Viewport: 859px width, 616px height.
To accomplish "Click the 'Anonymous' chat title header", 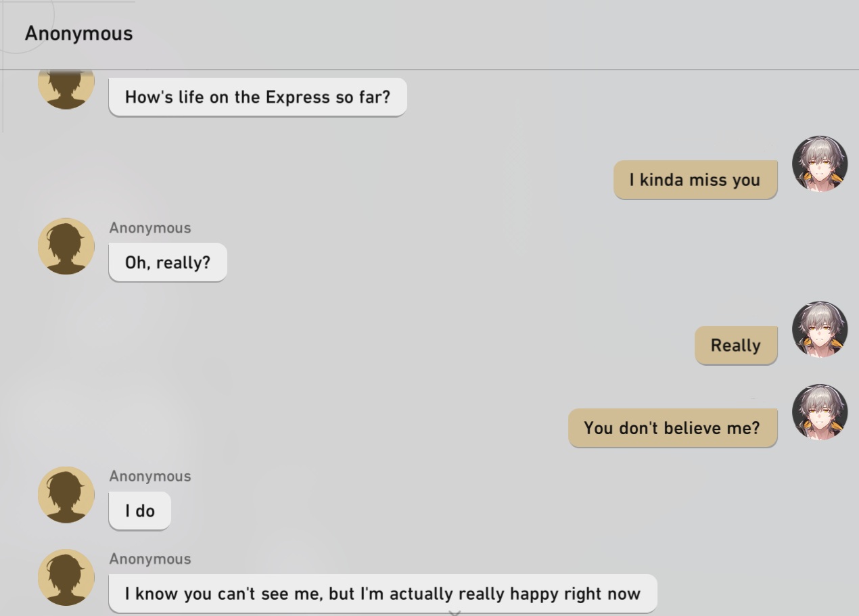I will (x=78, y=33).
